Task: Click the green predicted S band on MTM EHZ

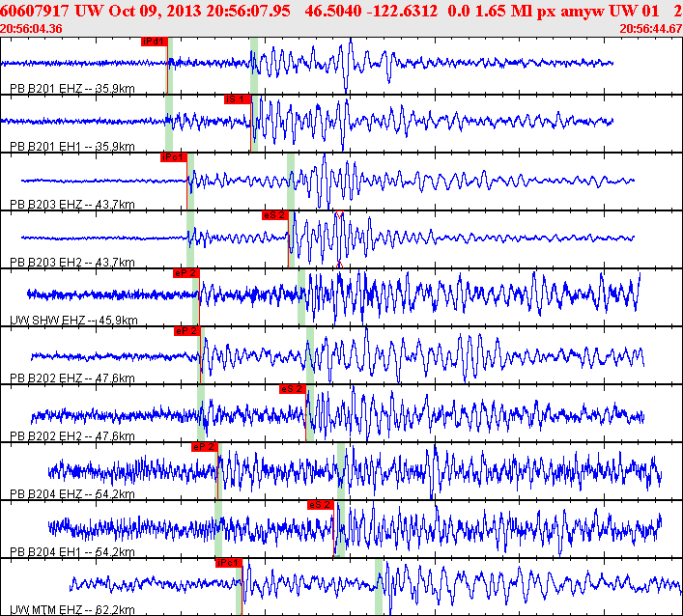Action: [x=379, y=586]
